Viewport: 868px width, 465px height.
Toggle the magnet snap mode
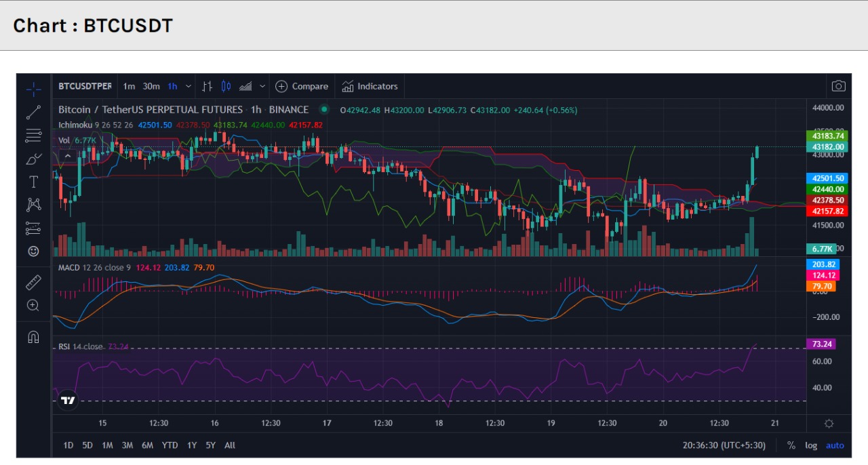tap(33, 336)
